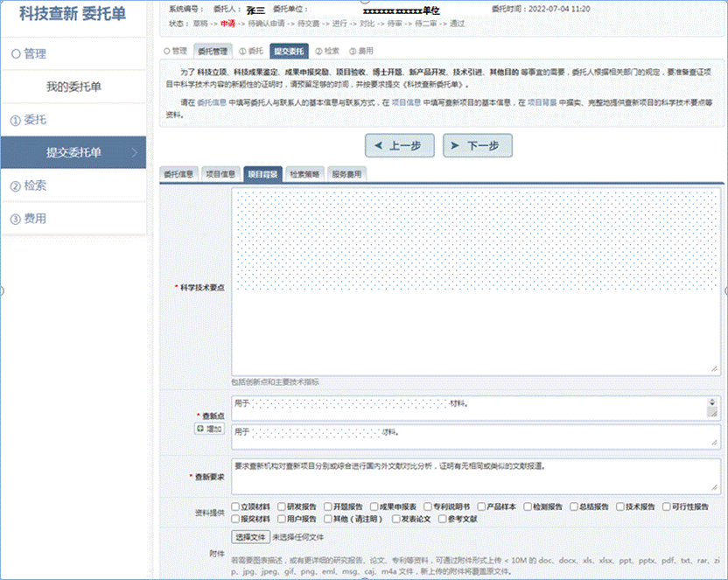Screen dimensions: 728x580
Task: Select the top ②检索 step label
Action: pos(327,51)
